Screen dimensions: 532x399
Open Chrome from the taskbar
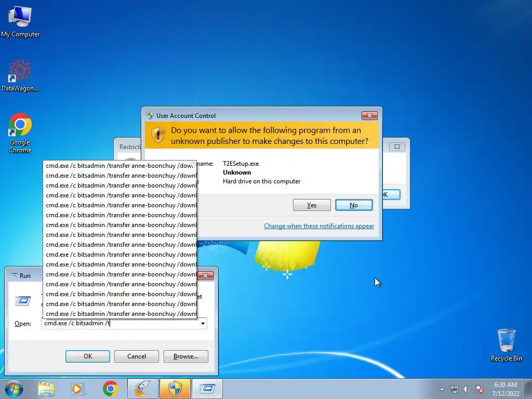(x=110, y=389)
